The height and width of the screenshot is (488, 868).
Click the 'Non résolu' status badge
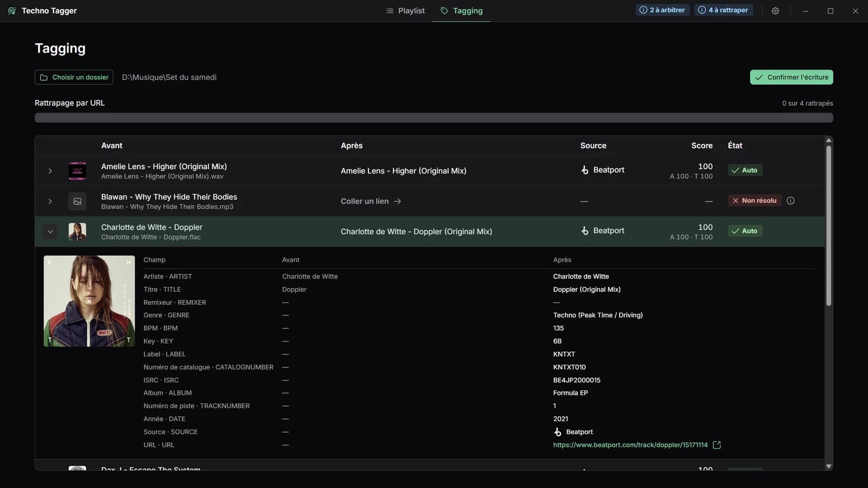coord(755,201)
